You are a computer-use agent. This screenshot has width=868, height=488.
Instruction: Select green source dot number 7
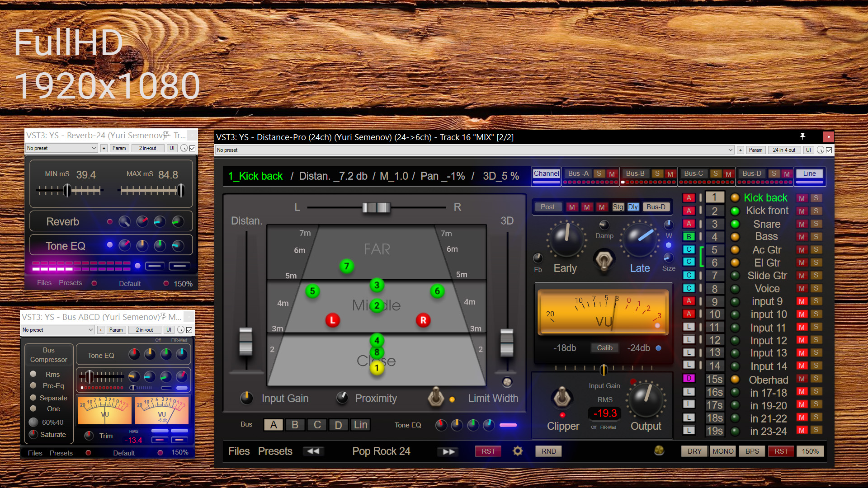point(347,266)
